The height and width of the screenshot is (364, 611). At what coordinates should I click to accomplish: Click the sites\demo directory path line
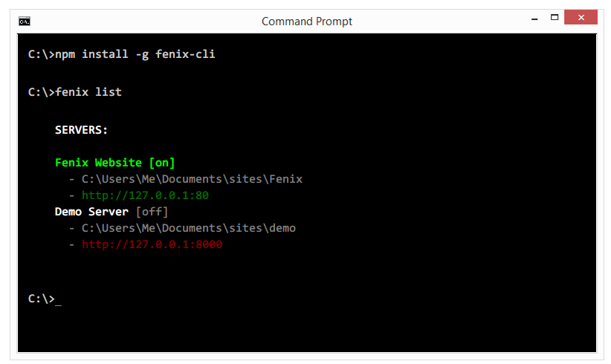click(x=189, y=228)
